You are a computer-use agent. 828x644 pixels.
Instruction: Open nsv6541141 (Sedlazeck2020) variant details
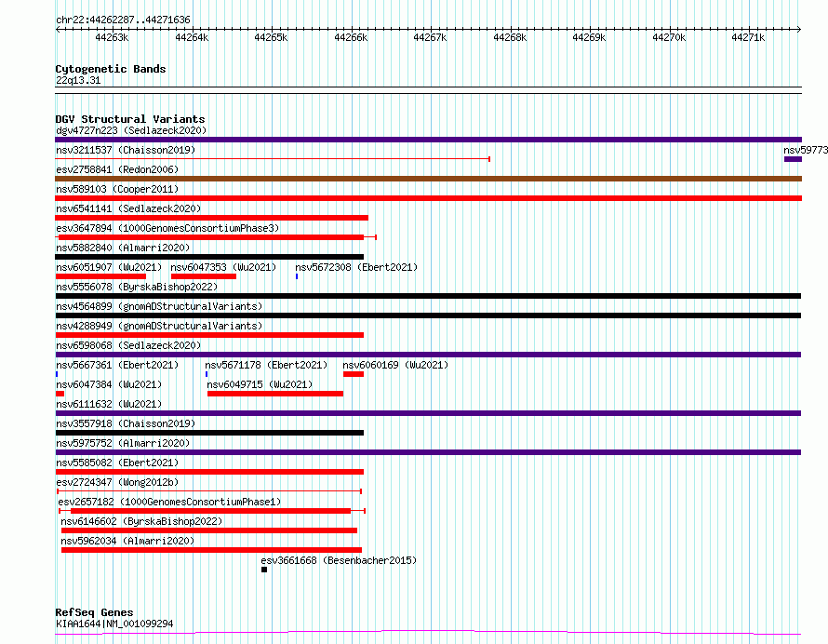click(128, 208)
